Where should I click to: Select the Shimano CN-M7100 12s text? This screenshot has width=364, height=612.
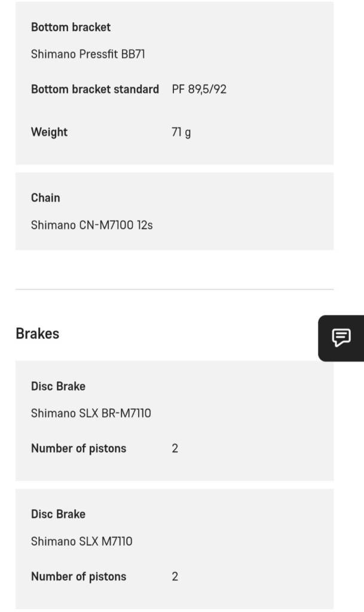[x=91, y=225]
